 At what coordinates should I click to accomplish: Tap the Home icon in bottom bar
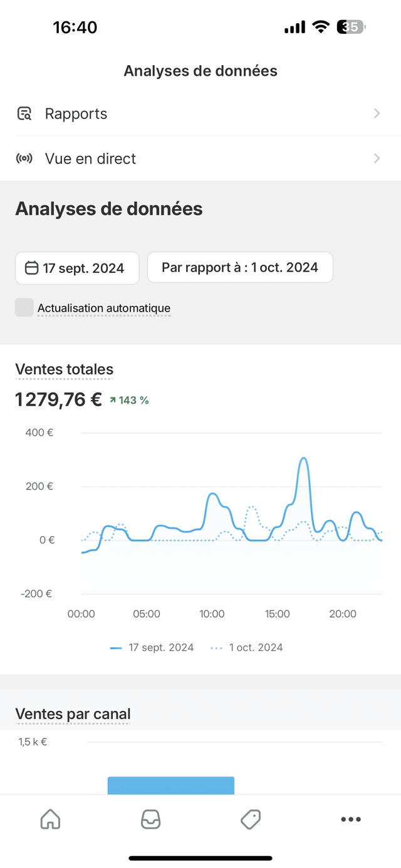coord(50,819)
